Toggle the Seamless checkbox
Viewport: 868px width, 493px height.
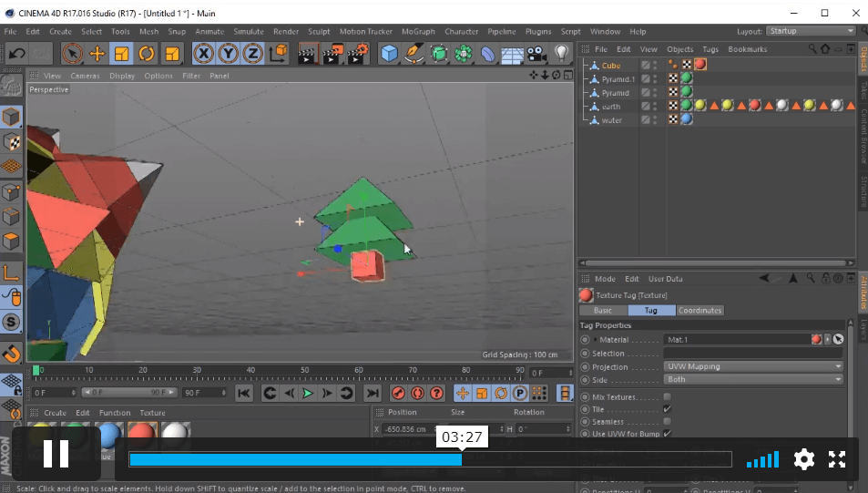click(667, 422)
